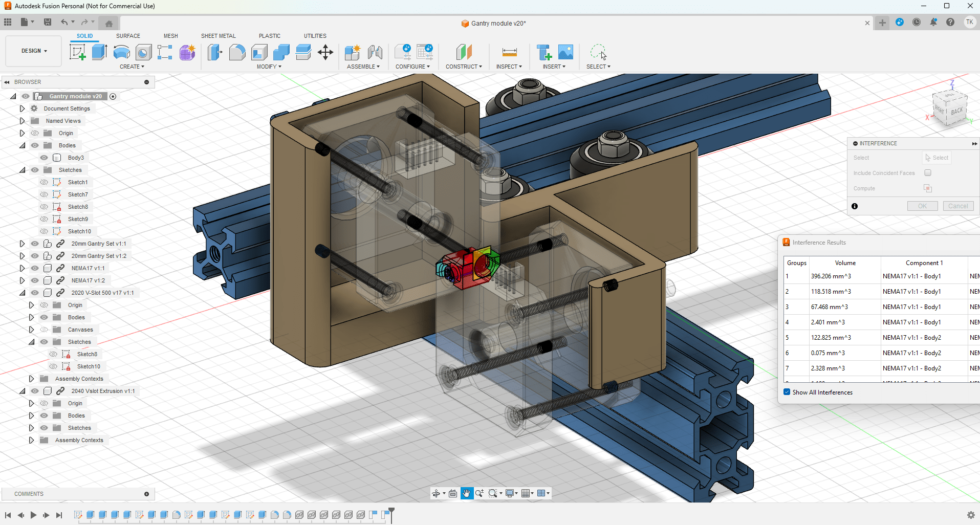Open the Job Status clock icon
Screen dimensions: 980x525
(x=917, y=22)
